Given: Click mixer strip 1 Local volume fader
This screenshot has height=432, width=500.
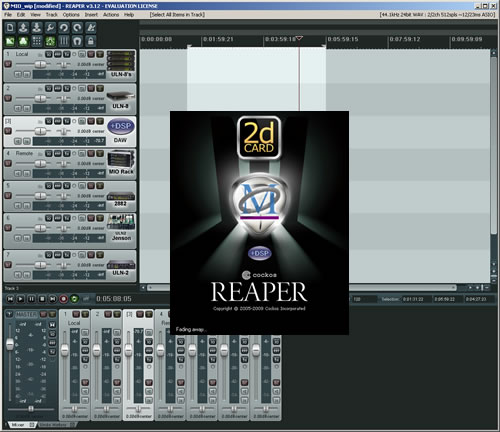Looking at the screenshot, I should (x=65, y=350).
